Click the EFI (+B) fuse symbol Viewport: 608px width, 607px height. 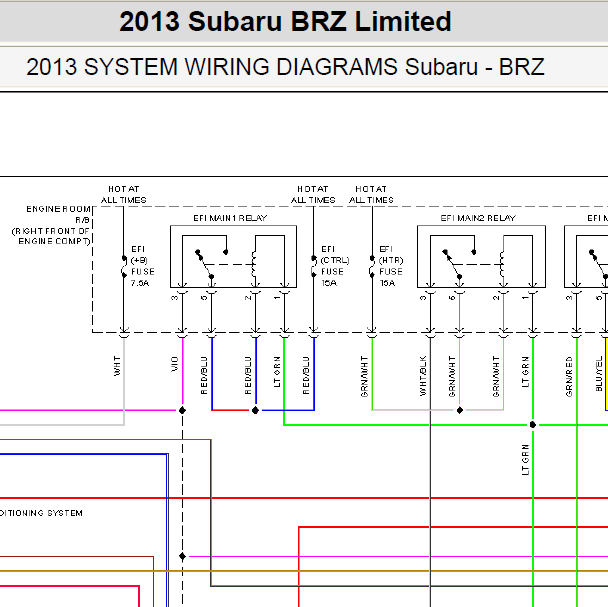124,266
